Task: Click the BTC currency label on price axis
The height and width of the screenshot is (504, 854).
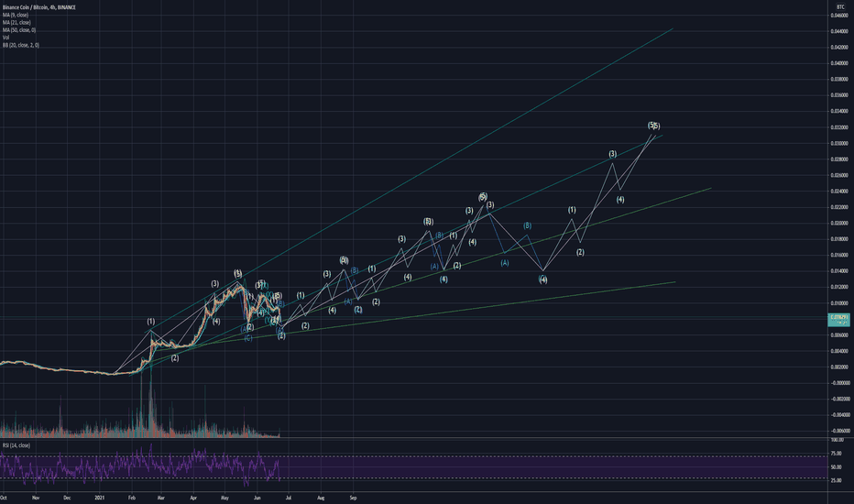Action: [x=840, y=7]
